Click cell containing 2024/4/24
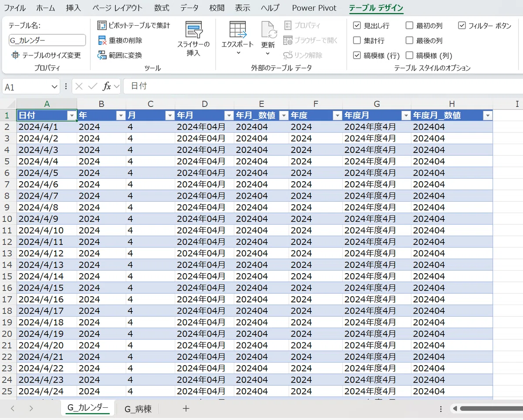This screenshot has width=523, height=420. click(47, 391)
